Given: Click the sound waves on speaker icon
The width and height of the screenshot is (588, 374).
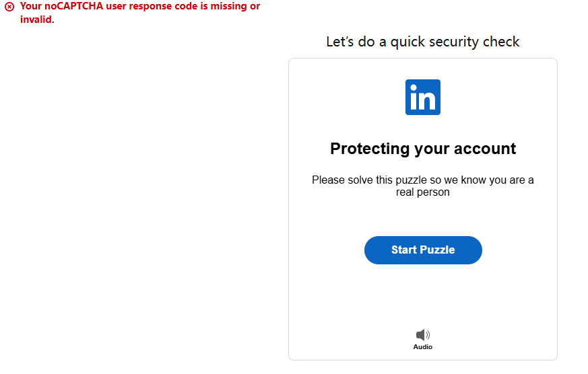Looking at the screenshot, I should [428, 335].
